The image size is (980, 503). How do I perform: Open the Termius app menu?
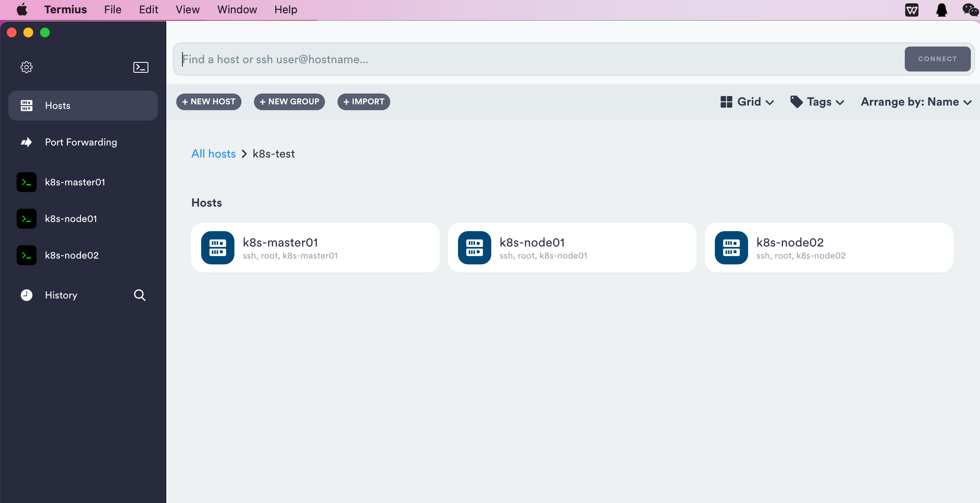tap(66, 10)
